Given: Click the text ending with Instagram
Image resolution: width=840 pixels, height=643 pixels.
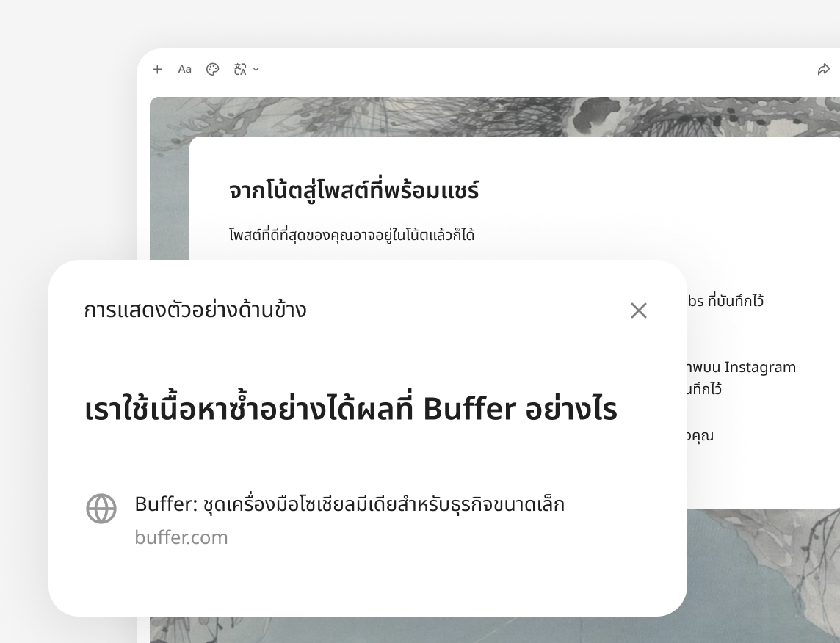Looking at the screenshot, I should [742, 367].
